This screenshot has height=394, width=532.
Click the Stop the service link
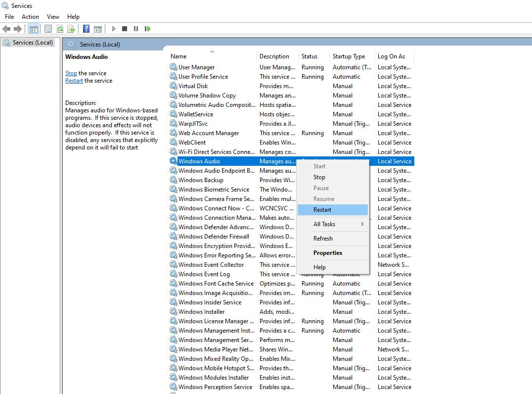71,73
